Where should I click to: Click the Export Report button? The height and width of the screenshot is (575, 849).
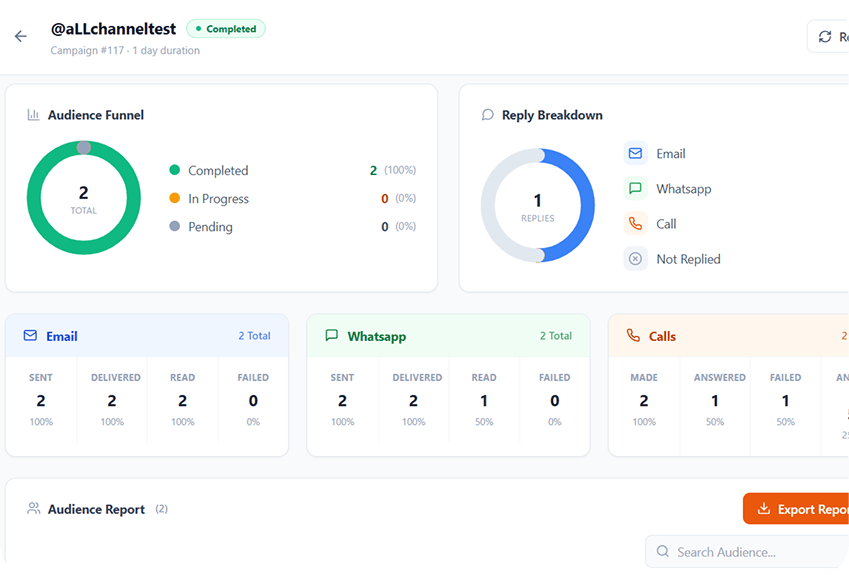[796, 508]
